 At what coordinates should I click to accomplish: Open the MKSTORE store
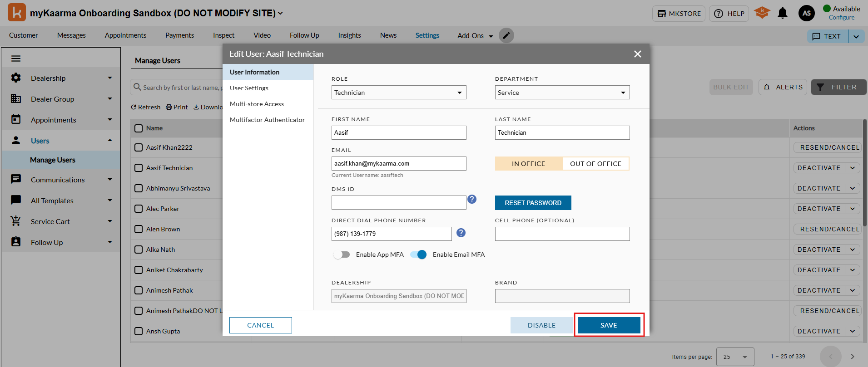(679, 14)
